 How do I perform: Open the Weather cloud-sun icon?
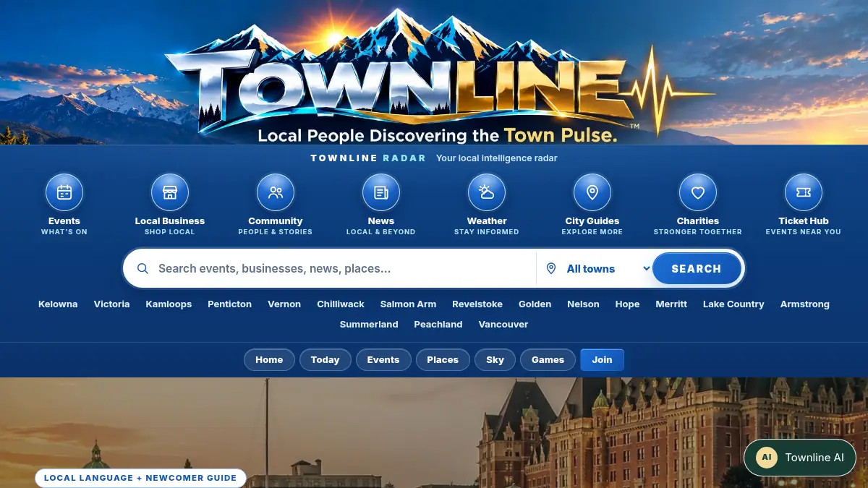coord(487,192)
